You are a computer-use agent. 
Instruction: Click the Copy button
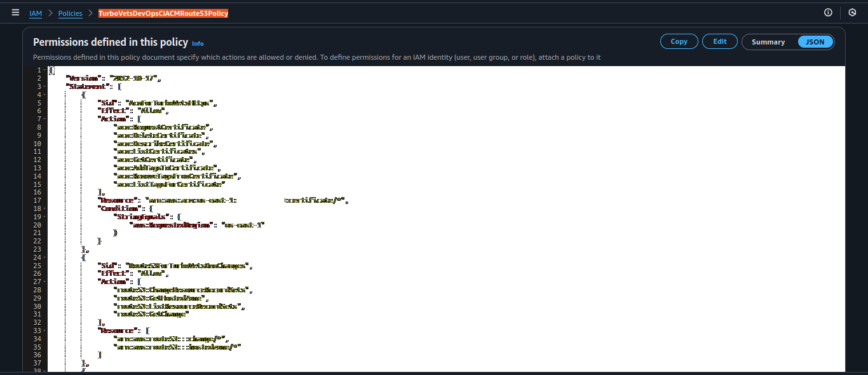point(679,41)
